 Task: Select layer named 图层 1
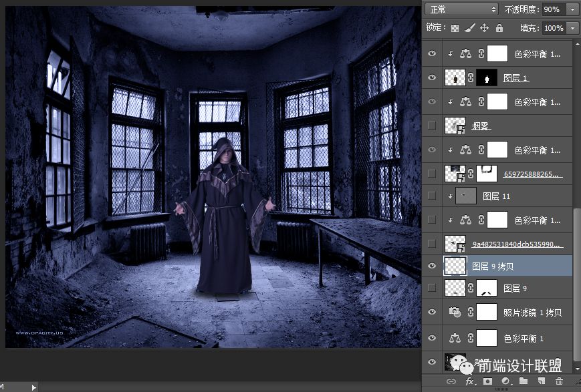[515, 77]
